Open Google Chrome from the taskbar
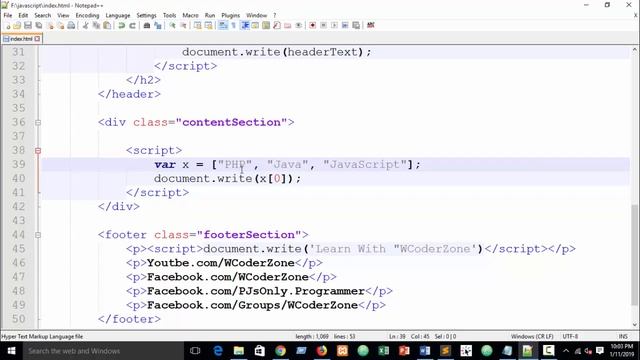This screenshot has width=640, height=360. click(280, 351)
